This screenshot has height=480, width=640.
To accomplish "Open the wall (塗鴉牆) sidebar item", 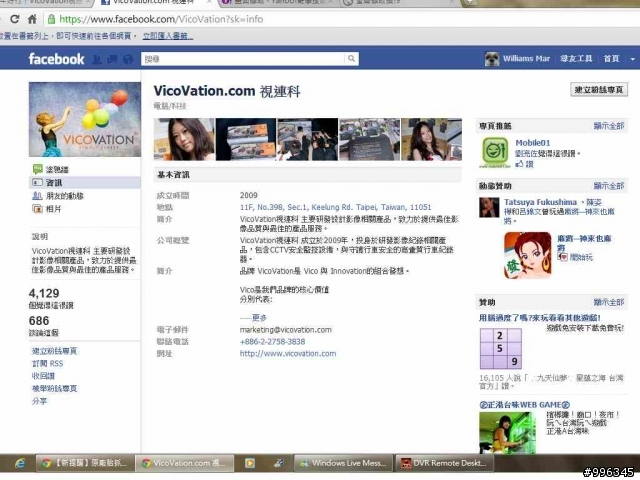I will coord(85,169).
